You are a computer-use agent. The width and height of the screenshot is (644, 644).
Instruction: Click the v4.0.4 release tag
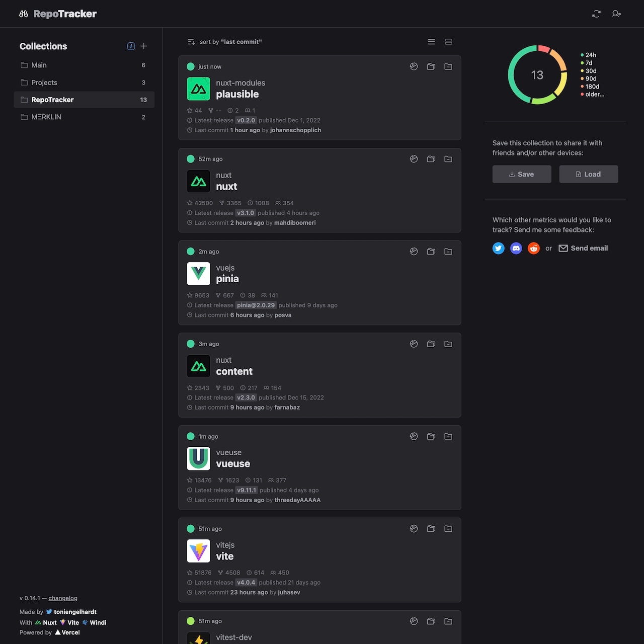click(x=246, y=583)
